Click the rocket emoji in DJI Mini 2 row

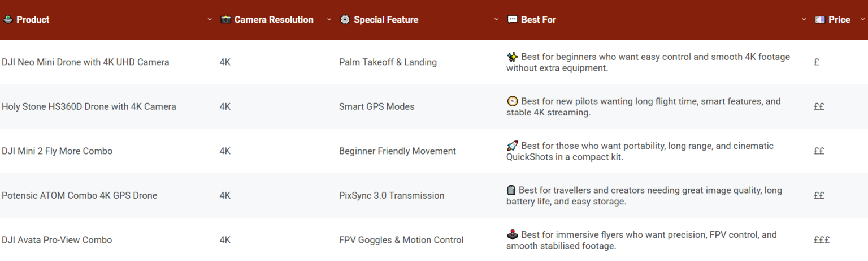(512, 146)
